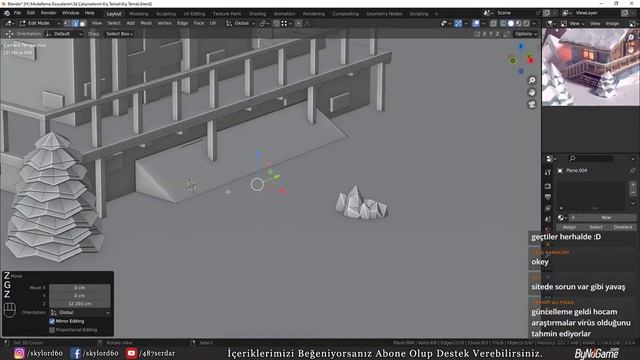The width and height of the screenshot is (640, 360).
Task: Open the Scene properties tab
Action: pos(548,219)
